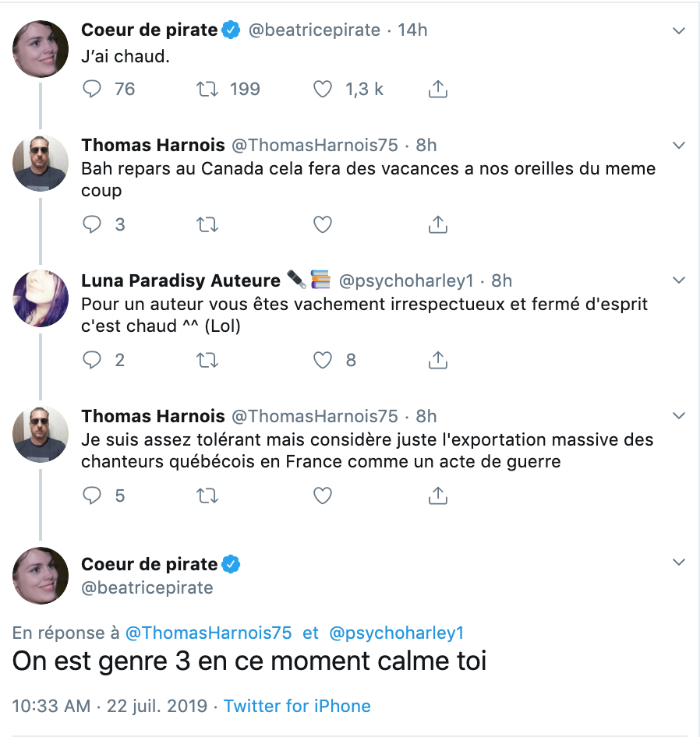Reply to the "Bah repars au Canada" tweet
Image resolution: width=700 pixels, height=737 pixels.
[92, 225]
